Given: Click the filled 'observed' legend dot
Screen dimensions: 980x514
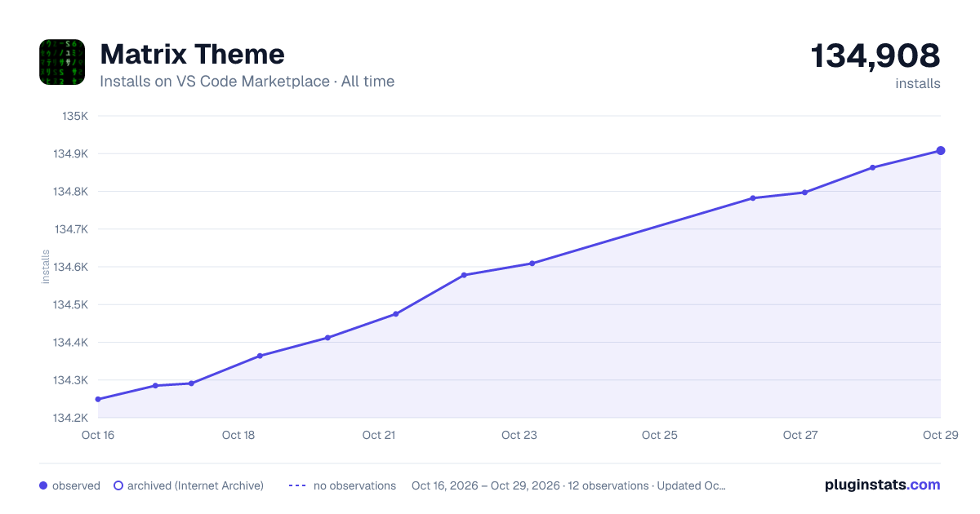Looking at the screenshot, I should pos(43,485).
